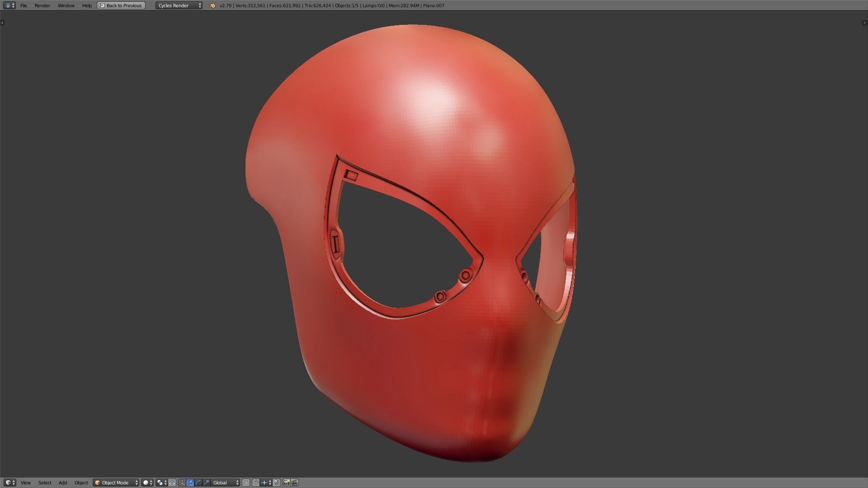Click the Plane.007 object name text
This screenshot has width=868, height=488.
click(x=434, y=5)
